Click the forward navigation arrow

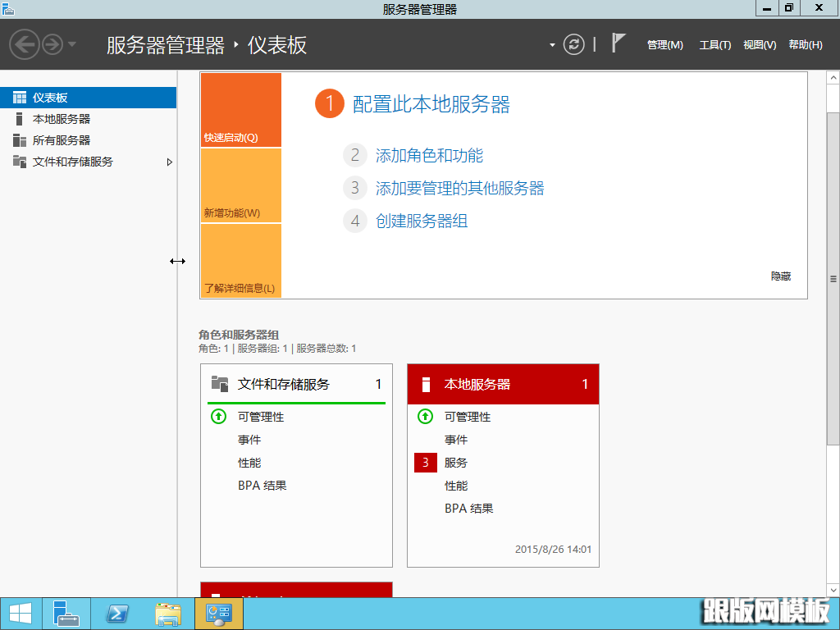tap(52, 44)
